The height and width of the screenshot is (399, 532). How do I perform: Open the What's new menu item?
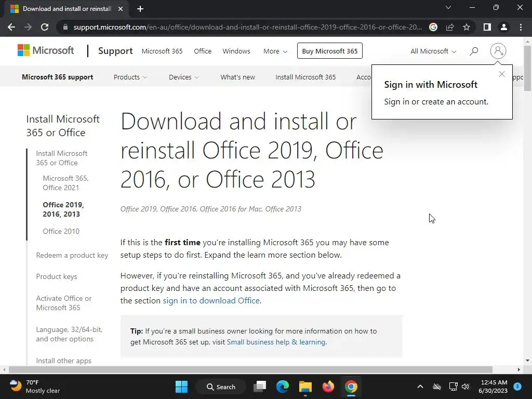[x=237, y=77]
